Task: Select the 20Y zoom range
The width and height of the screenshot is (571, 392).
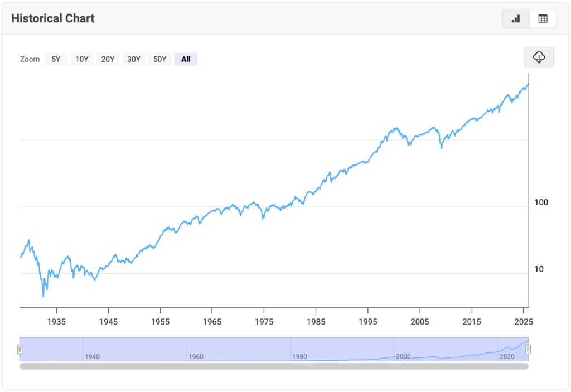Action: tap(108, 59)
